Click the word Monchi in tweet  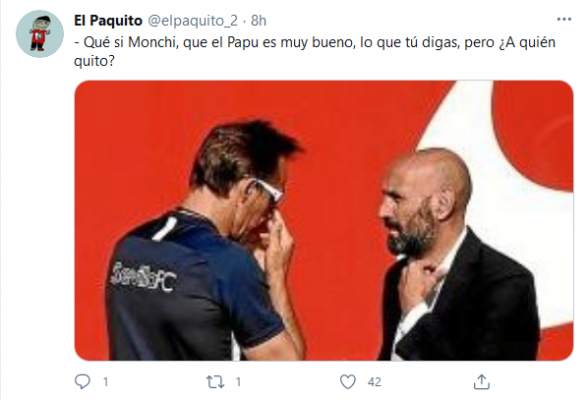pos(152,42)
